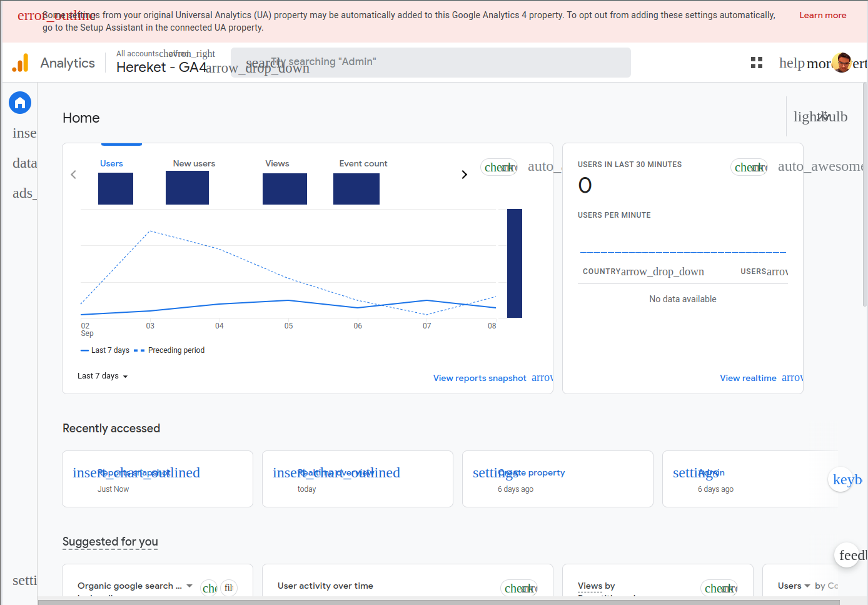Open the Admin recently accessed card

[750, 479]
